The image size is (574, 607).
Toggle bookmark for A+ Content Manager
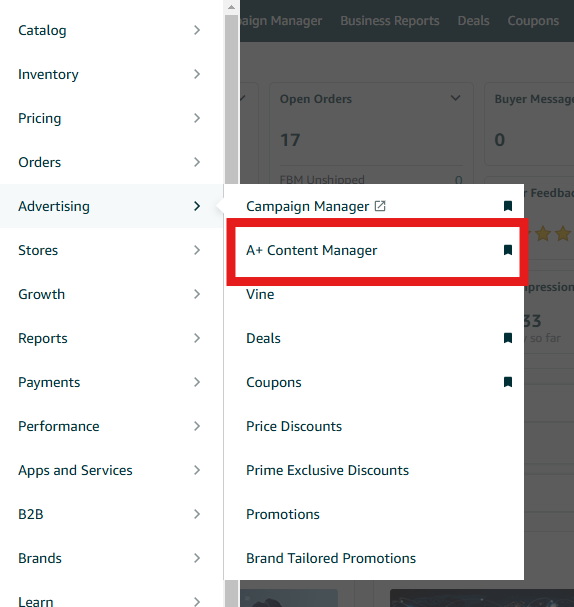point(508,250)
